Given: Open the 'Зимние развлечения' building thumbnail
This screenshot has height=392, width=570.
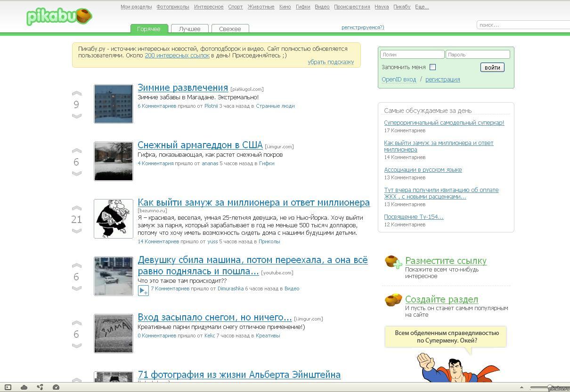Looking at the screenshot, I should (x=114, y=104).
